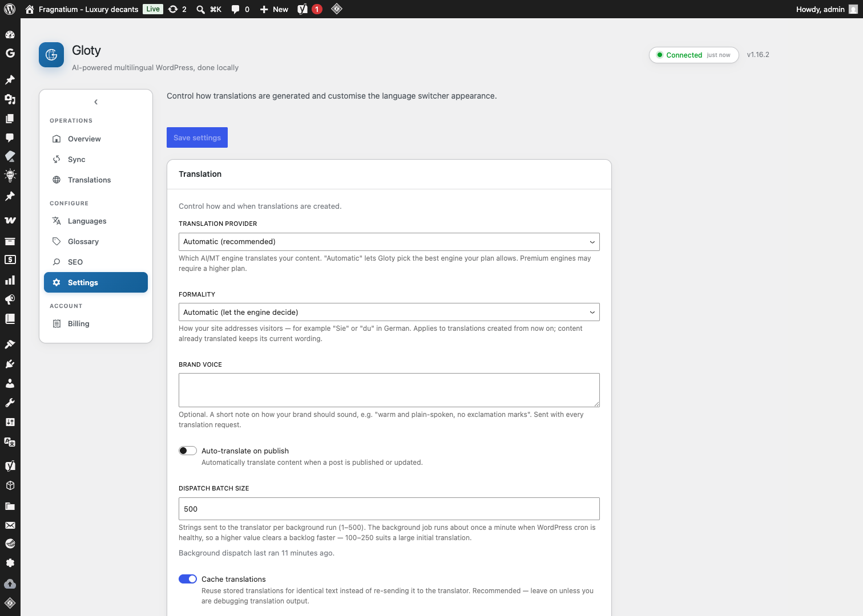Open the WooCommerce icon in sidebar
The image size is (863, 616).
tap(10, 220)
